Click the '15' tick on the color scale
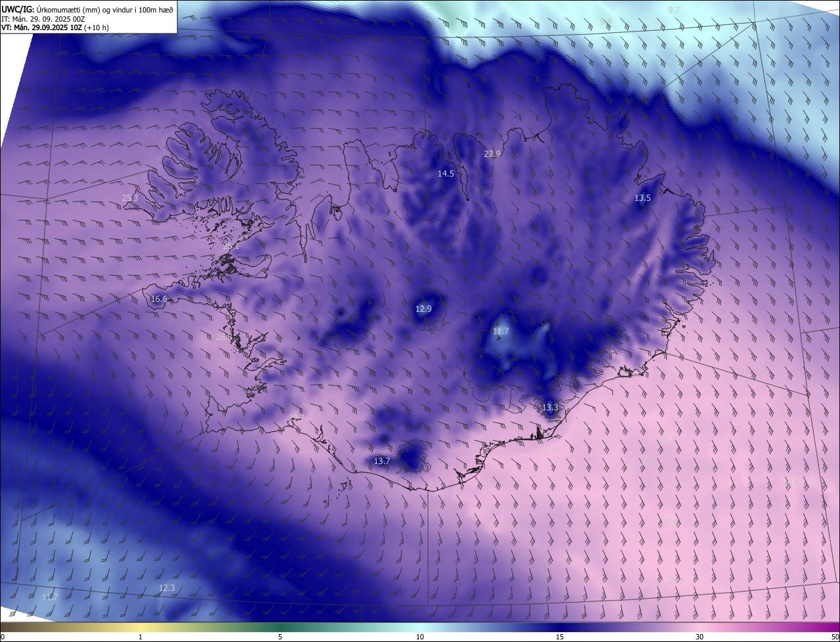The height and width of the screenshot is (642, 840). [x=560, y=637]
